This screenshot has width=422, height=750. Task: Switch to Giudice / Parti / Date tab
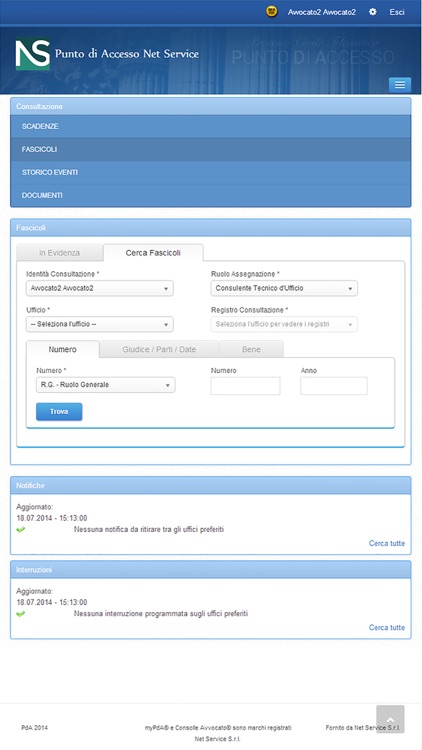[x=159, y=349]
